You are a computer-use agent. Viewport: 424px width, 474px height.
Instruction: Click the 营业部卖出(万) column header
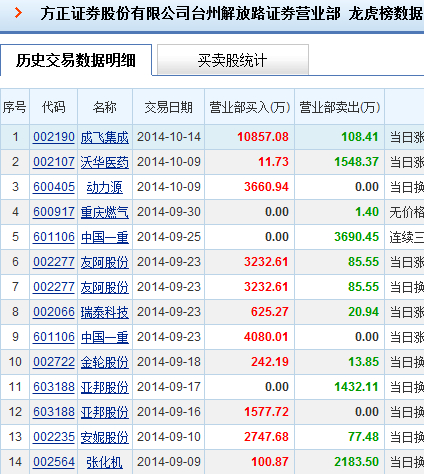click(340, 107)
